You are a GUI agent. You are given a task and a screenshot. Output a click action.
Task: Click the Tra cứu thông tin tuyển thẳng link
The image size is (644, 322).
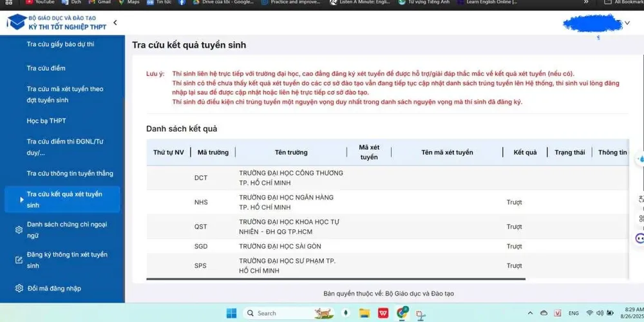pyautogui.click(x=70, y=173)
